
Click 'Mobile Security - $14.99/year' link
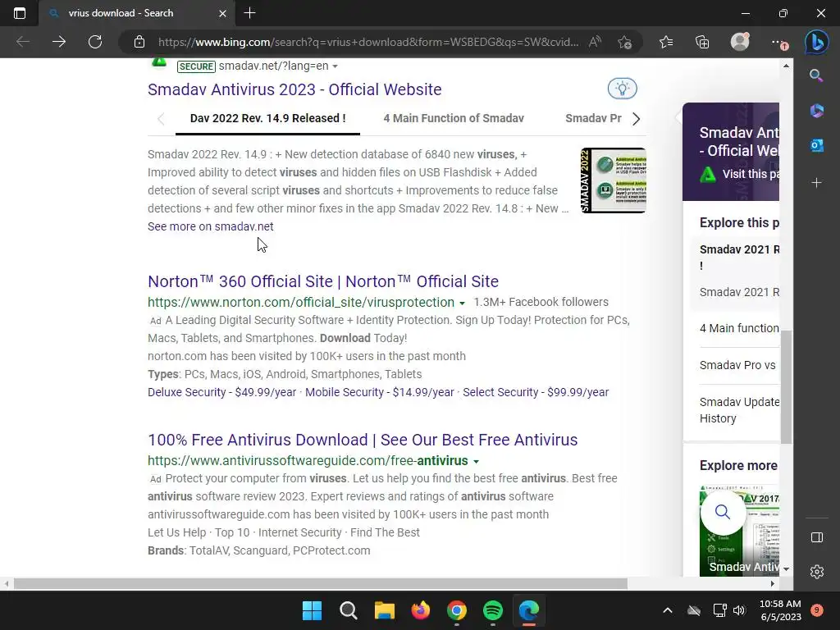click(x=379, y=392)
